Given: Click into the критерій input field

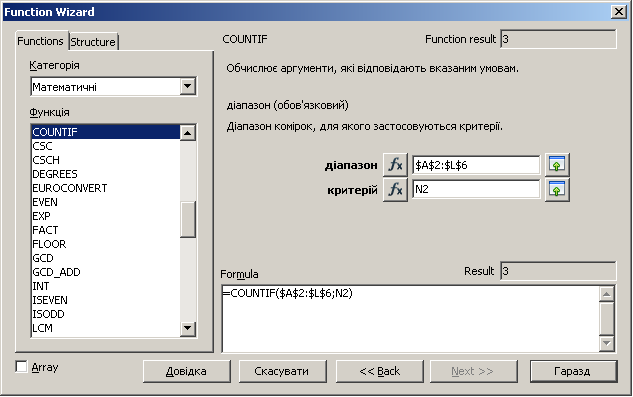Looking at the screenshot, I should pos(476,189).
